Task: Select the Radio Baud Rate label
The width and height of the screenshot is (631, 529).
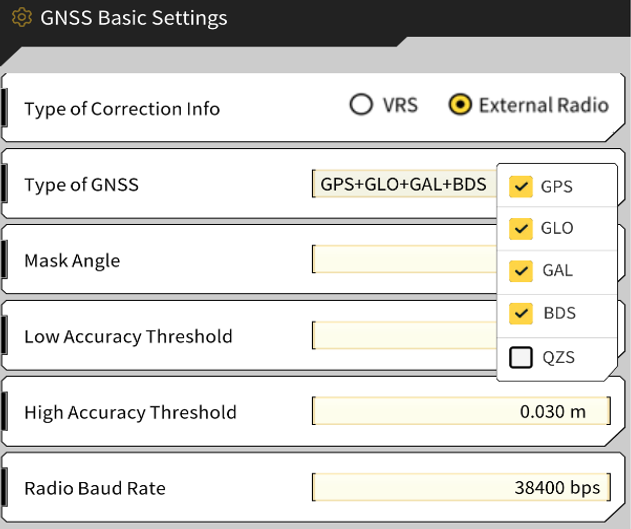Action: [x=95, y=488]
